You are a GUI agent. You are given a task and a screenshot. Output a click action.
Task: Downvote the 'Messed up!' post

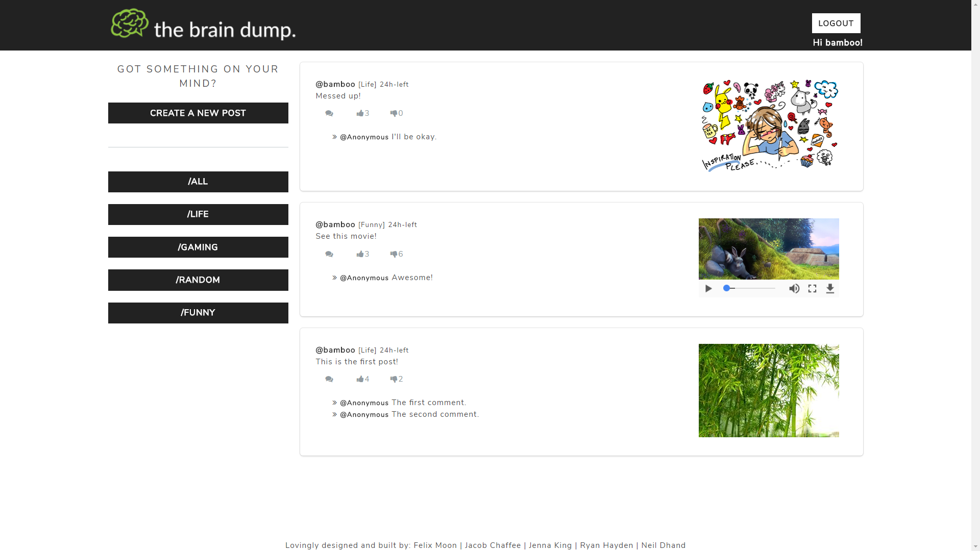[394, 113]
